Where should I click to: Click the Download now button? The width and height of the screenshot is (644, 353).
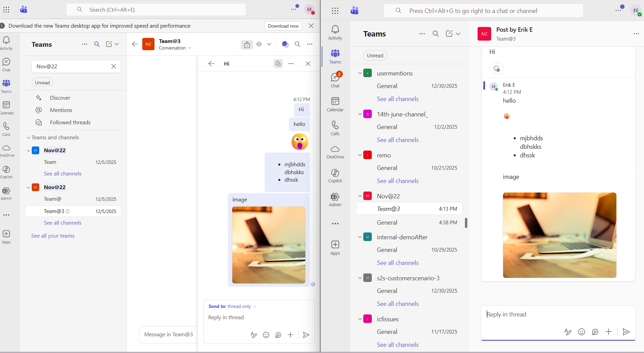pyautogui.click(x=283, y=26)
